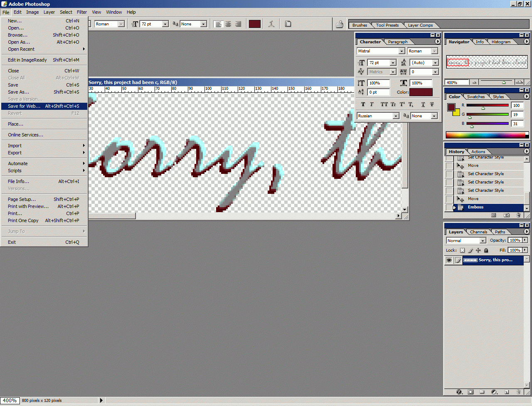The width and height of the screenshot is (532, 406).
Task: Apply Subscript style
Action: (411, 104)
